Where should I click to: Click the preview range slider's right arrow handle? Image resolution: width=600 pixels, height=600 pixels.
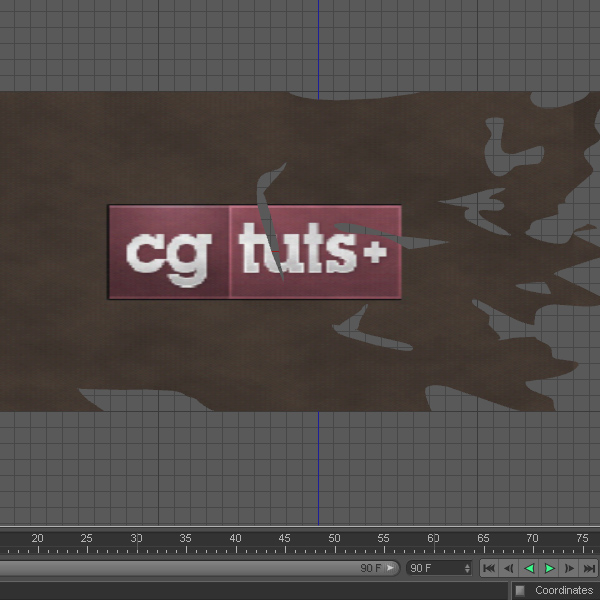click(x=390, y=568)
